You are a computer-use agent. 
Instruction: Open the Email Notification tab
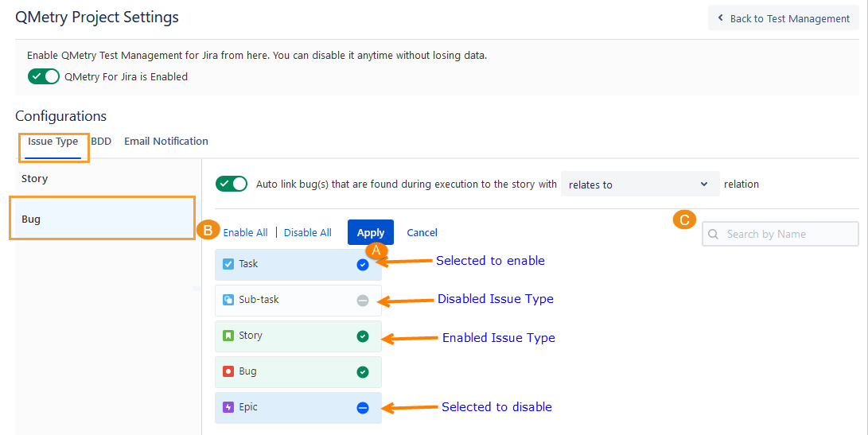[166, 142]
